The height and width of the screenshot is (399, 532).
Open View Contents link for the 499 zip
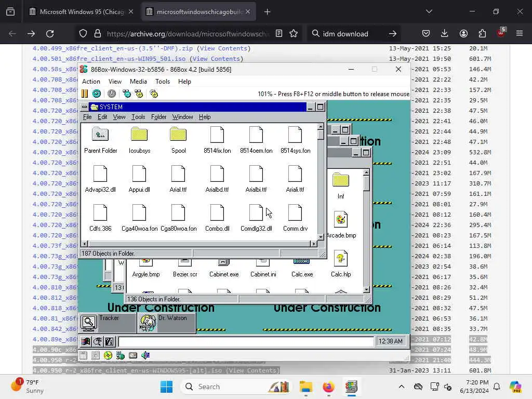coord(223,48)
